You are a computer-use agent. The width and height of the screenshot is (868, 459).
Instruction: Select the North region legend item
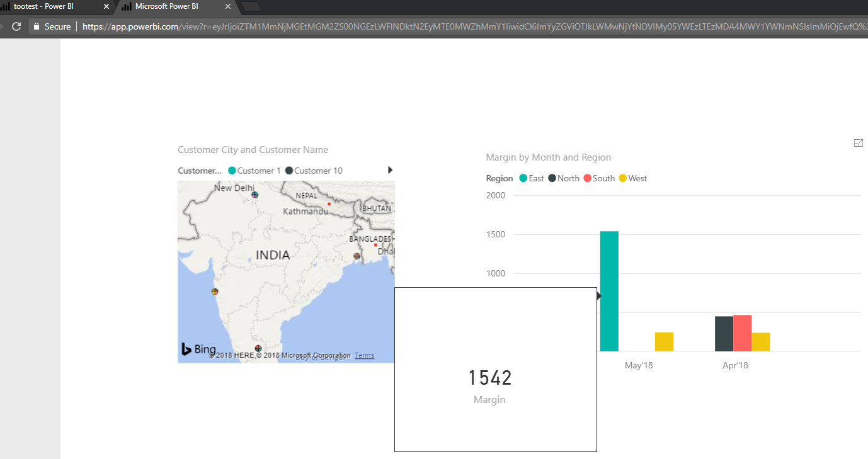point(564,178)
